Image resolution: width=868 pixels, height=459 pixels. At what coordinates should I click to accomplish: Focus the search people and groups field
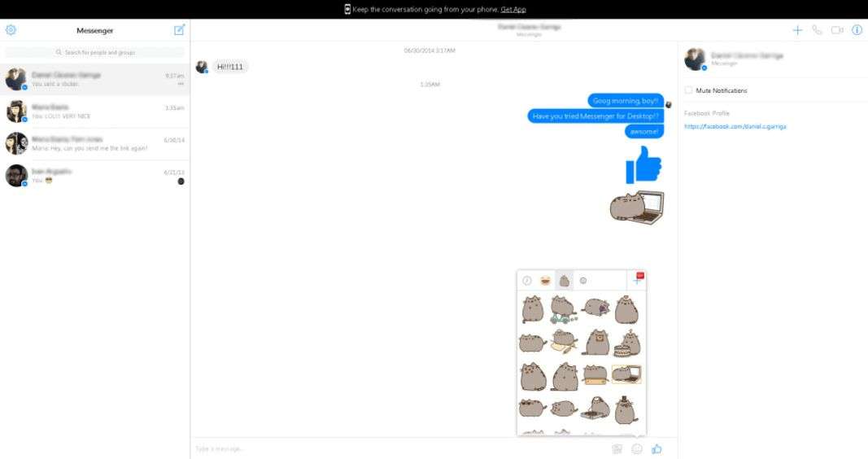coord(94,52)
